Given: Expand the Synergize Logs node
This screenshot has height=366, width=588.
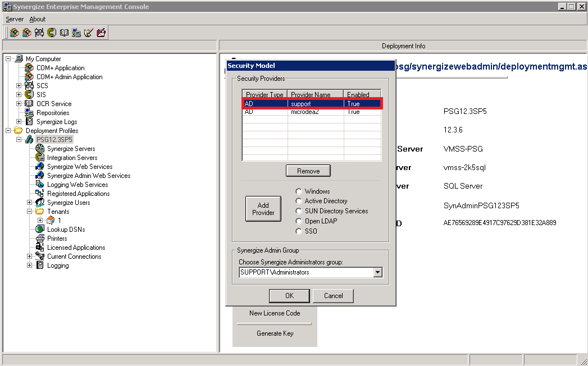Looking at the screenshot, I should tap(19, 122).
